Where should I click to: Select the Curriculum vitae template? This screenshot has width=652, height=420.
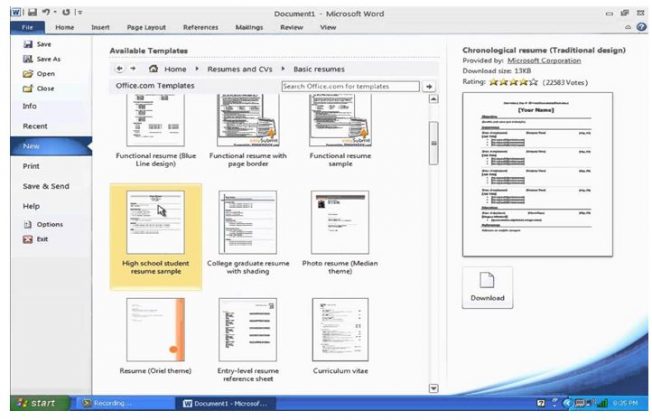(340, 336)
